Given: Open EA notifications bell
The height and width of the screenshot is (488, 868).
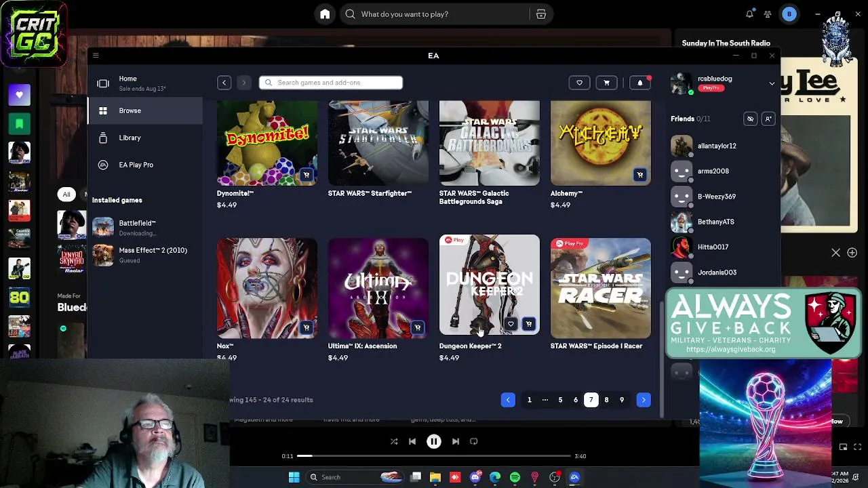Looking at the screenshot, I should tap(640, 83).
